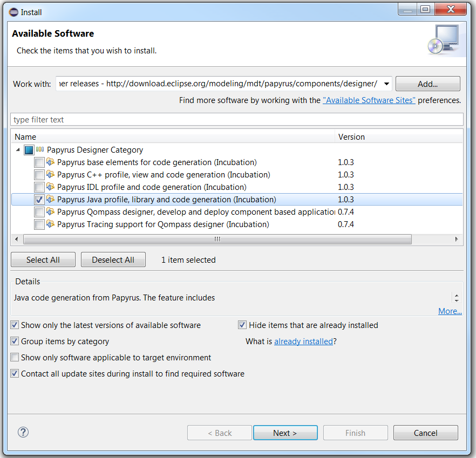Click the Next > button
This screenshot has width=476, height=458.
click(285, 433)
